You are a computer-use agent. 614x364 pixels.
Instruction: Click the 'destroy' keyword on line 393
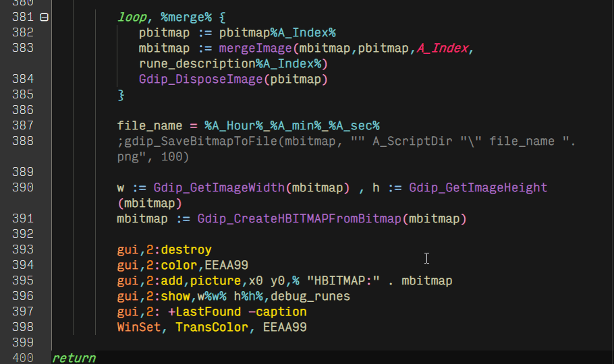pyautogui.click(x=186, y=249)
